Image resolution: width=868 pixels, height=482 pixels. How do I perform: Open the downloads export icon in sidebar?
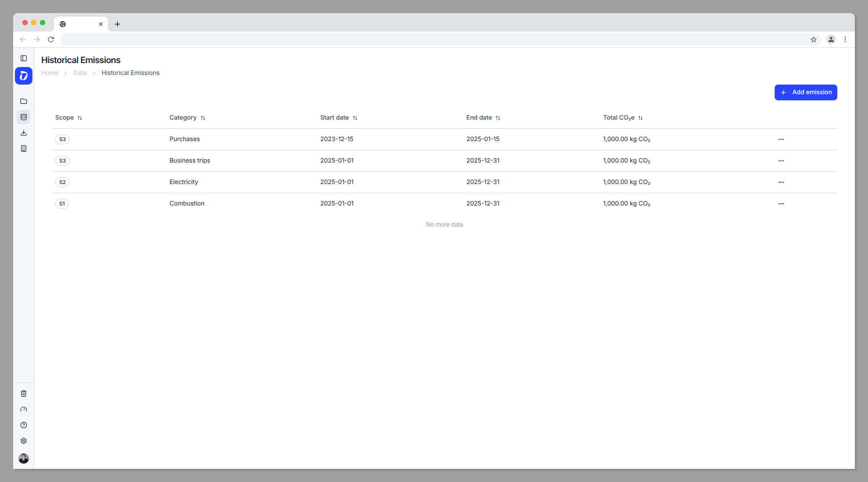pos(24,133)
